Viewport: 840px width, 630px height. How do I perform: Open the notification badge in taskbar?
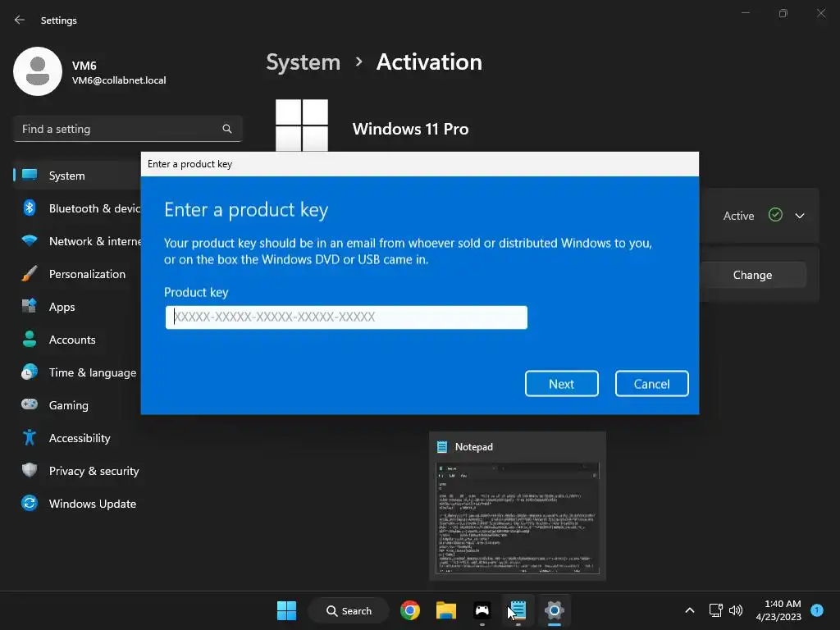tap(817, 610)
